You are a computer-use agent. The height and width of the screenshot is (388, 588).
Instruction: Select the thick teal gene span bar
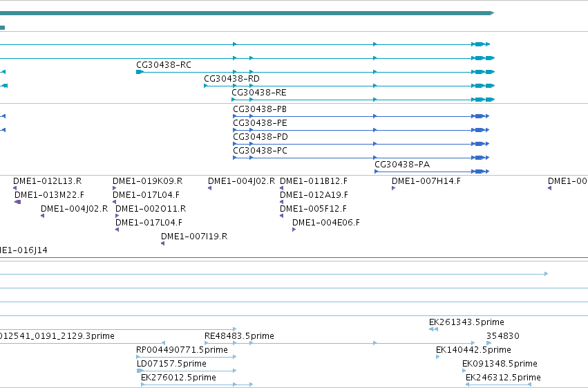(x=247, y=13)
